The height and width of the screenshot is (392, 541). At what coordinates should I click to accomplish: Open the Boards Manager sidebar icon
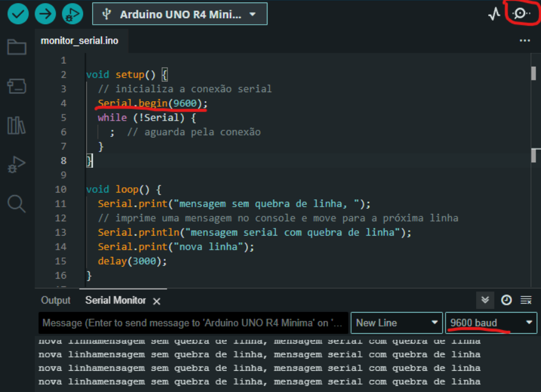click(16, 86)
